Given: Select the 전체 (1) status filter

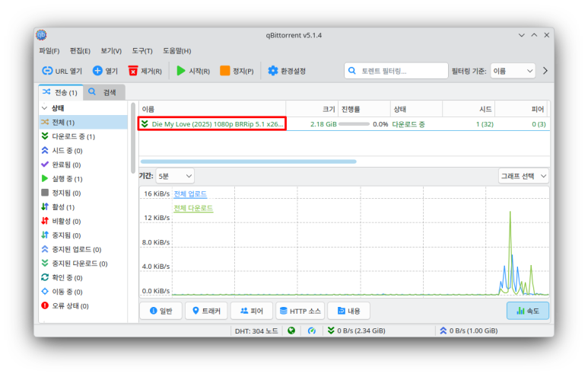Looking at the screenshot, I should click(x=83, y=123).
